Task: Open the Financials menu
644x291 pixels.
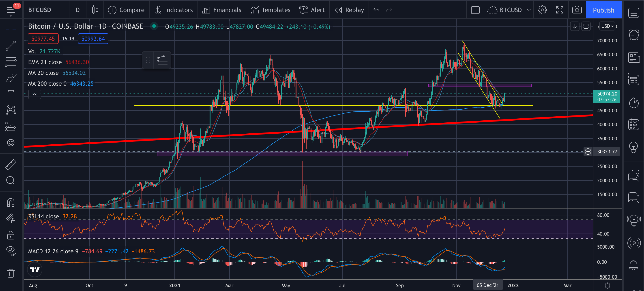Action: pos(222,10)
